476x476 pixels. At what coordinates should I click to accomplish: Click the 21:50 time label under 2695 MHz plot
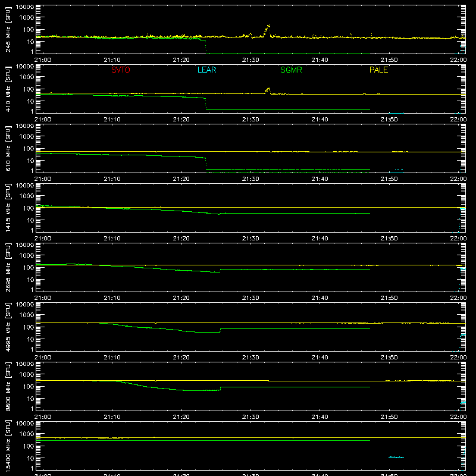(x=389, y=298)
